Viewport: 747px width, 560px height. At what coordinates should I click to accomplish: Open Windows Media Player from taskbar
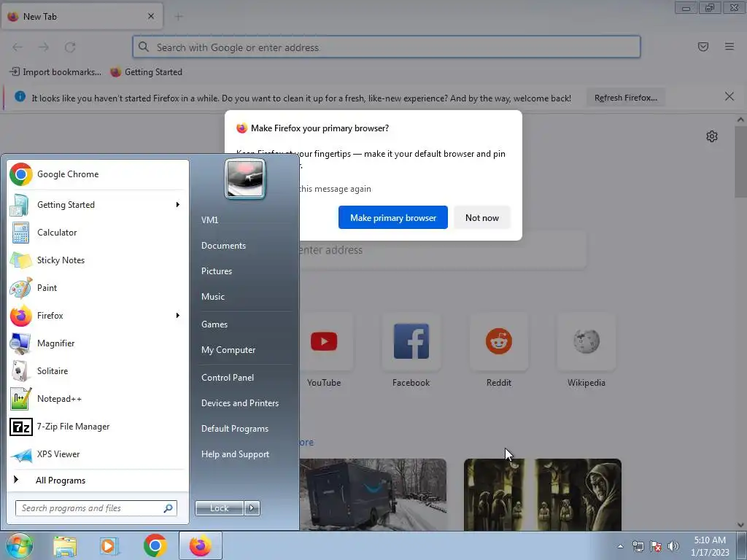(x=109, y=545)
